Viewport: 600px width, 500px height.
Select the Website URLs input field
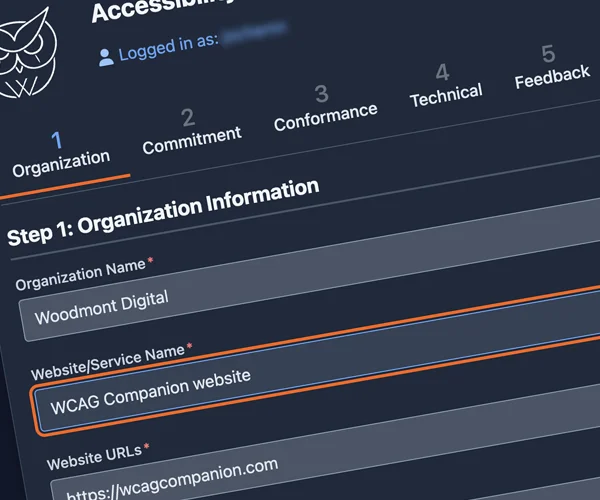[x=300, y=465]
